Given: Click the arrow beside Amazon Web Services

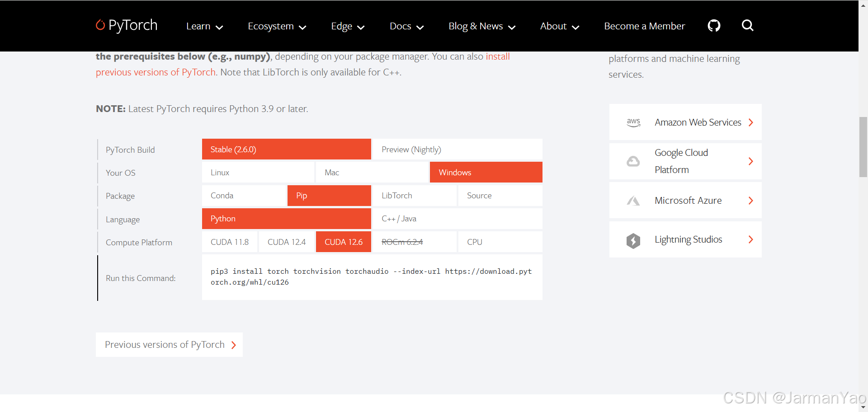Looking at the screenshot, I should [x=751, y=122].
